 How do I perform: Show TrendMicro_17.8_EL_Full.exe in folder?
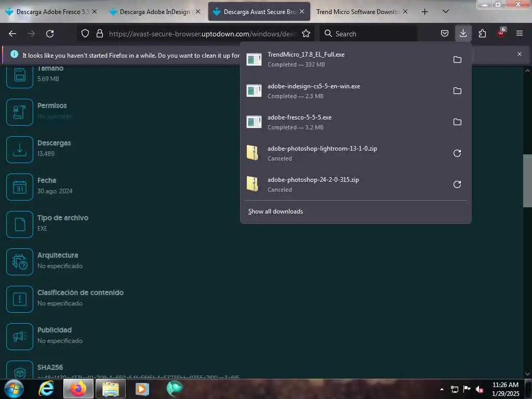pos(457,60)
